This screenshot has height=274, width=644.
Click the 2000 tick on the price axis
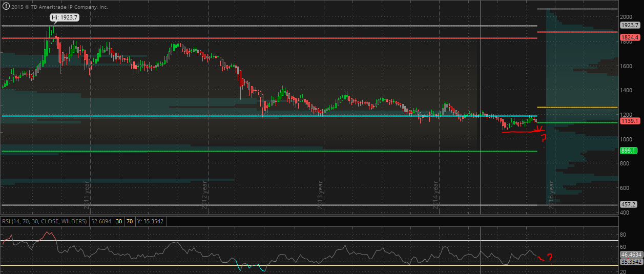tap(627, 17)
